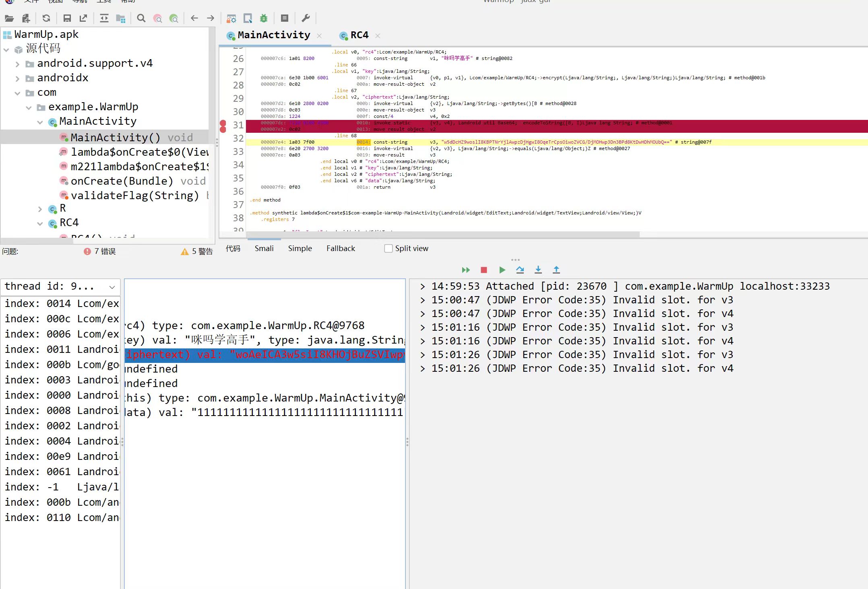Click line number 32 in the gutter
Viewport: 868px width, 589px height.
238,138
